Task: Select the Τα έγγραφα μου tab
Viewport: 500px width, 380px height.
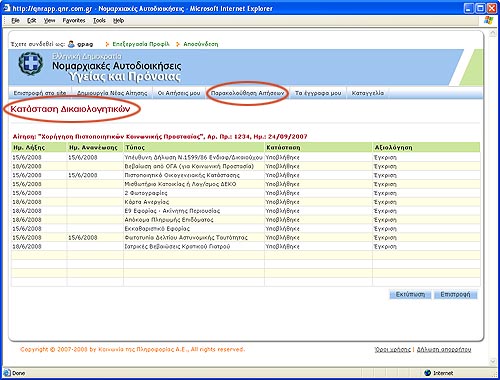Action: [318, 93]
